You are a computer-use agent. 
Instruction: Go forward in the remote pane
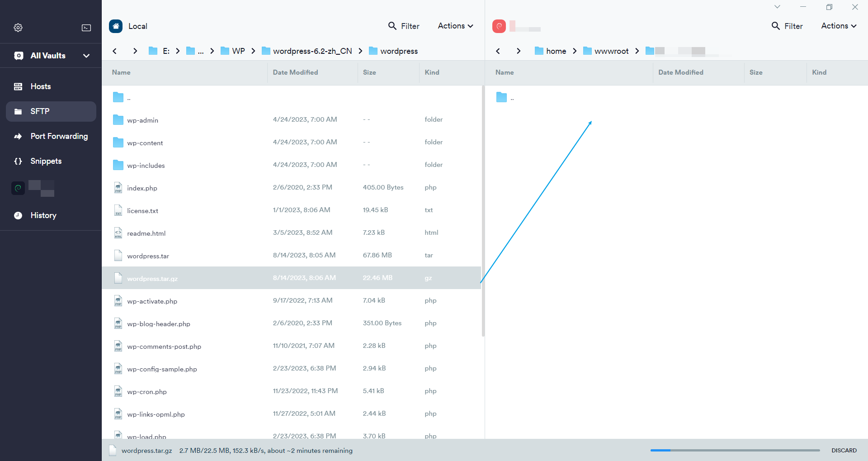[519, 51]
